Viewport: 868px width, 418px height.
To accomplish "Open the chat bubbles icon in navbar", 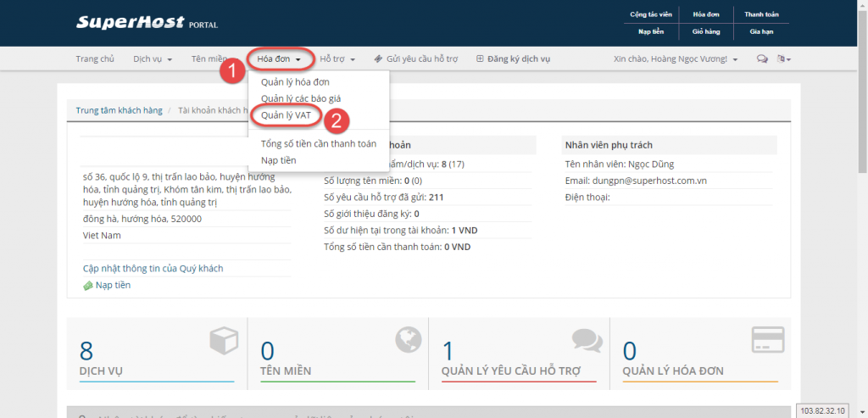I will click(762, 59).
